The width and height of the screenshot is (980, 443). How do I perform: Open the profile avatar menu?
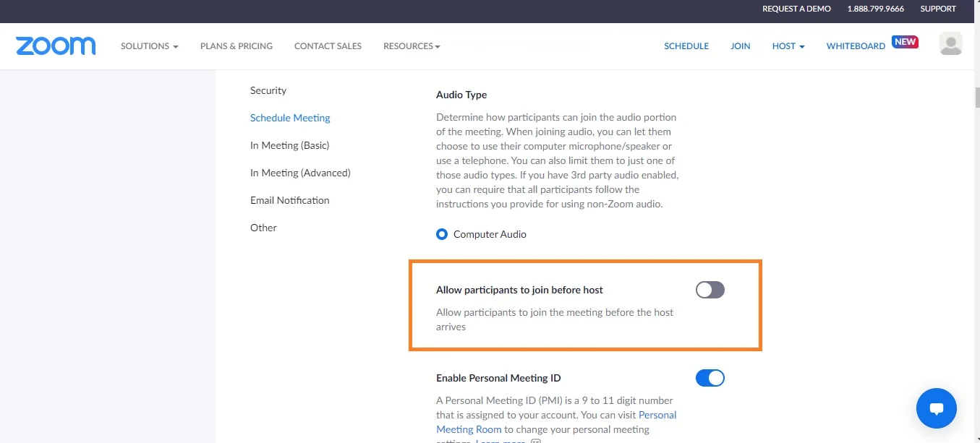point(950,43)
